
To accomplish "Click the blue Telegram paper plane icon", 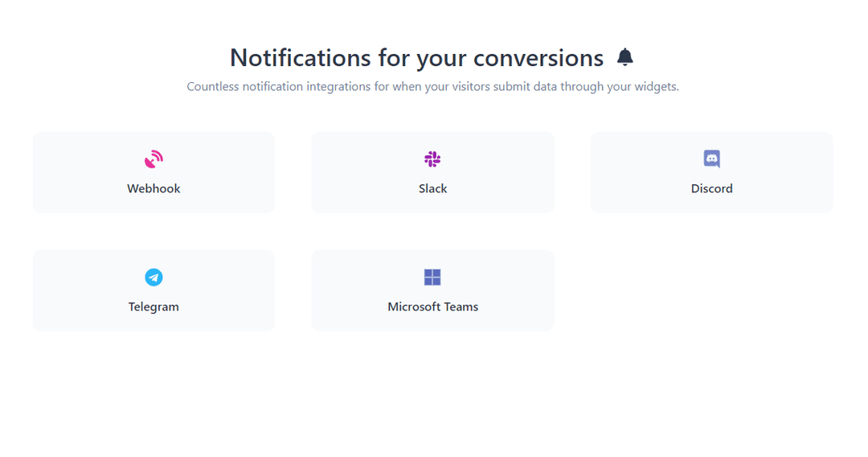I will [x=154, y=277].
